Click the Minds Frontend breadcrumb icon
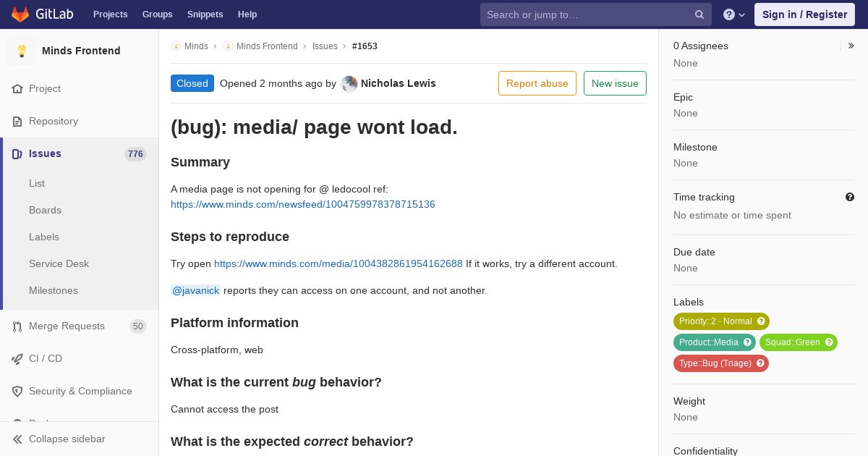The image size is (868, 456). tap(228, 46)
